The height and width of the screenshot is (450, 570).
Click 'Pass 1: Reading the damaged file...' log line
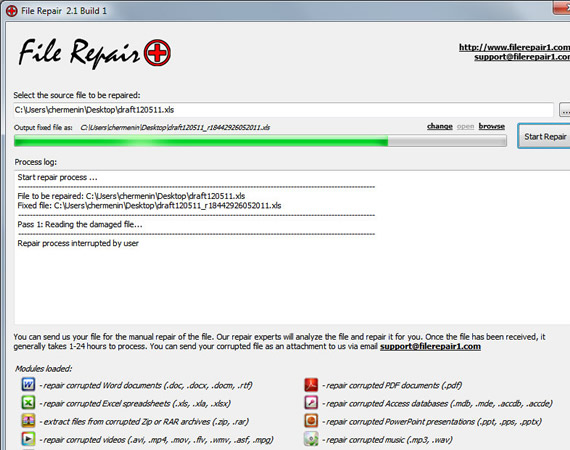80,224
